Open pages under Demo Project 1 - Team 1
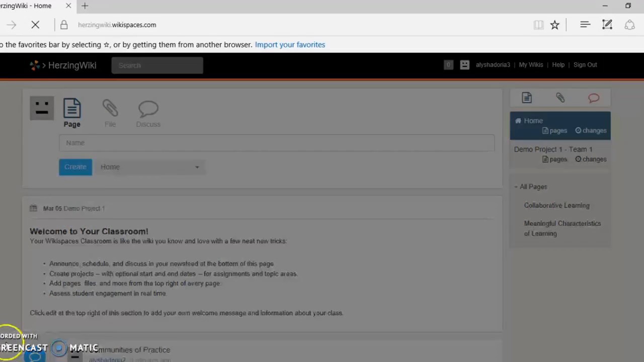This screenshot has width=644, height=362. coord(554,159)
